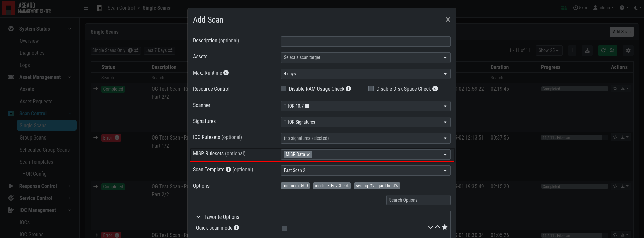Open the Diagnostics page
Image resolution: width=644 pixels, height=238 pixels.
tap(32, 53)
